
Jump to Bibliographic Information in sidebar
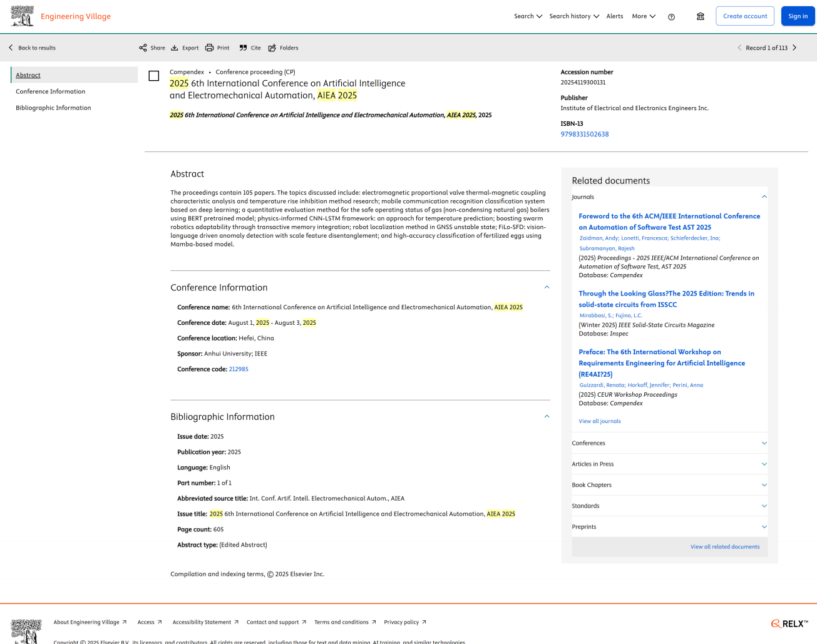(x=53, y=108)
